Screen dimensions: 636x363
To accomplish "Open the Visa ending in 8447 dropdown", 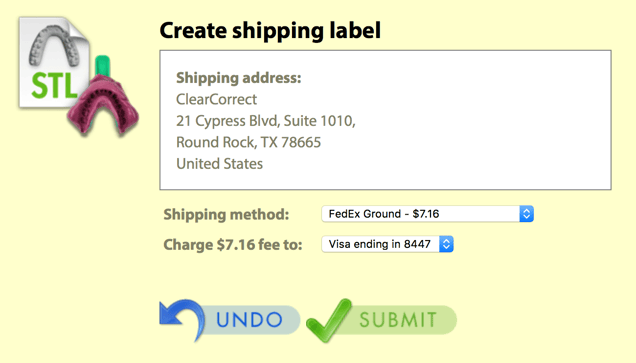I will pyautogui.click(x=387, y=244).
